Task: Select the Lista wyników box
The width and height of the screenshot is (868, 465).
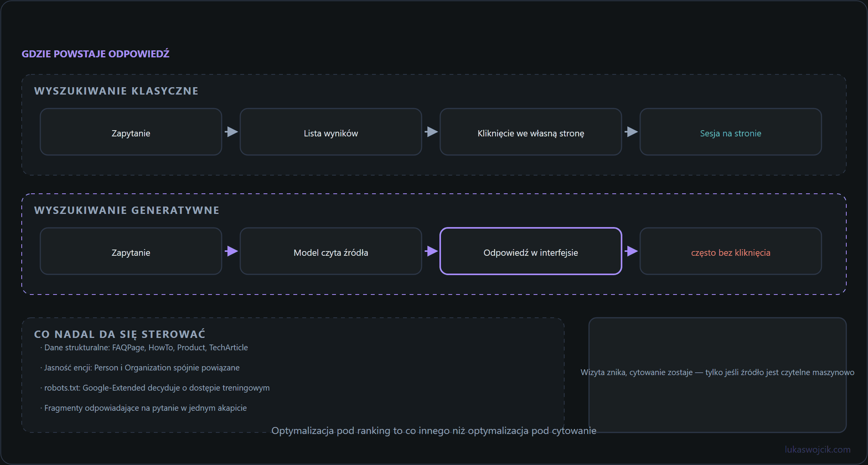Action: pyautogui.click(x=331, y=132)
